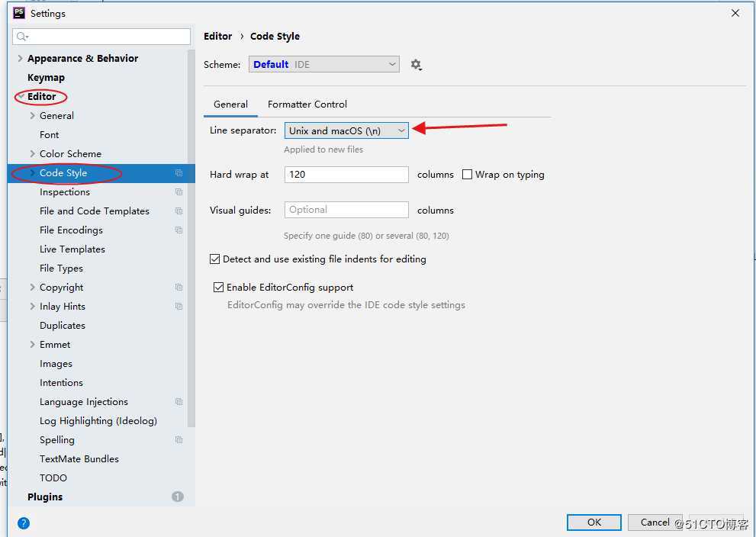Click the icon beside File and Code Templates
Screen dimensions: 756x537
click(179, 211)
